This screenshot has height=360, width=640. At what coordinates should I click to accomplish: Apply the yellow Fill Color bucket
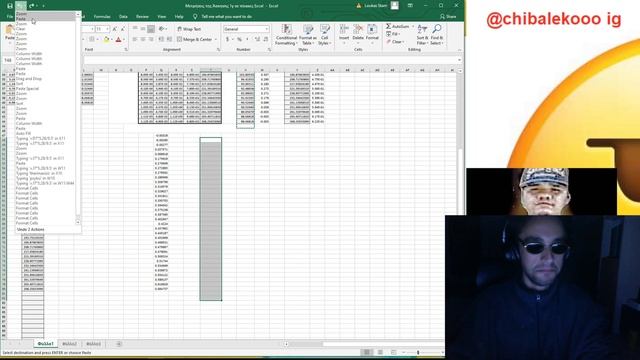(106, 39)
